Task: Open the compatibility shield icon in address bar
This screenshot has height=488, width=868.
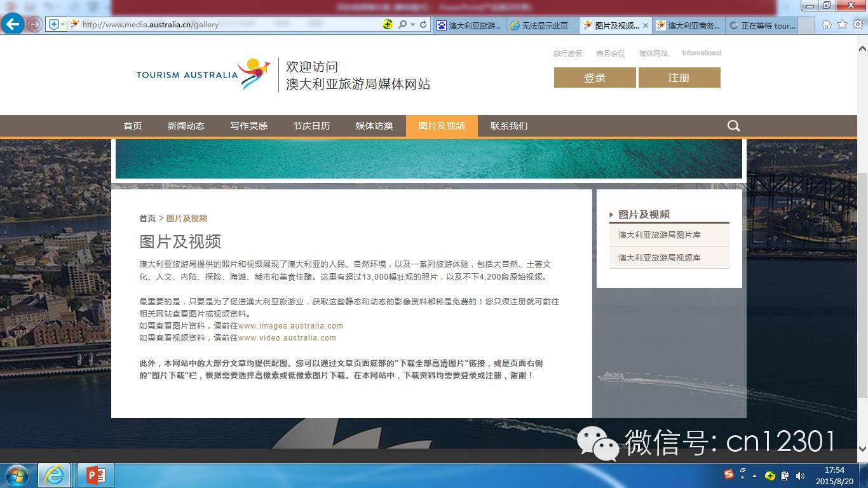Action: point(53,24)
